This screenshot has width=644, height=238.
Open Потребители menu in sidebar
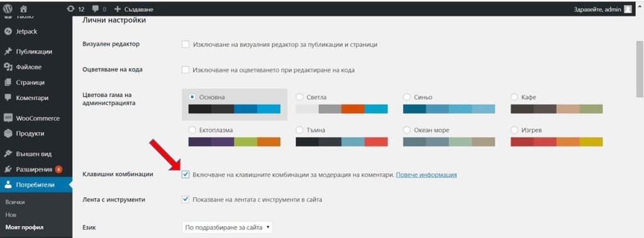pos(36,185)
